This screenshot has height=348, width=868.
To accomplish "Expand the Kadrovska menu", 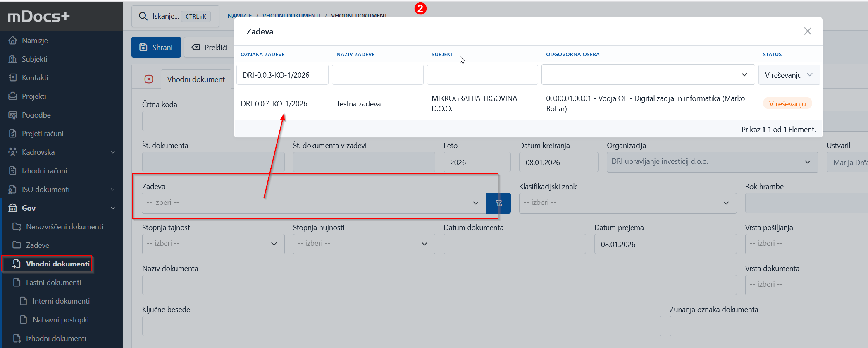I will point(113,152).
